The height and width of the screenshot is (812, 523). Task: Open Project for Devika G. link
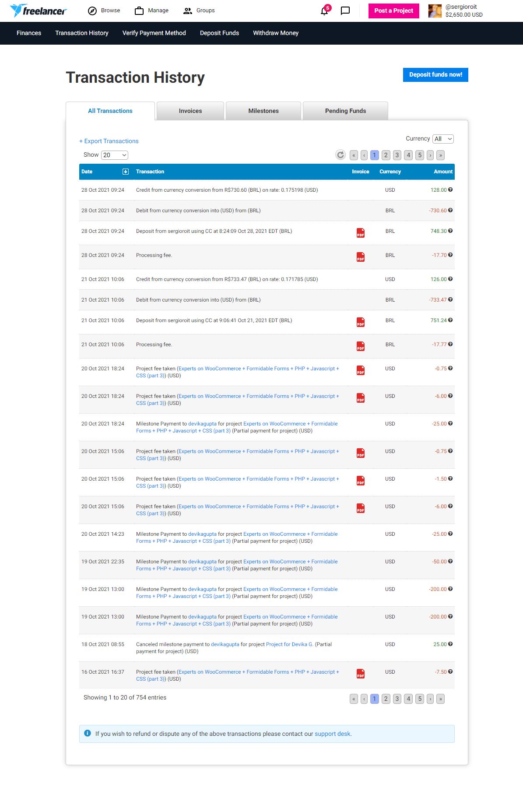click(x=290, y=644)
